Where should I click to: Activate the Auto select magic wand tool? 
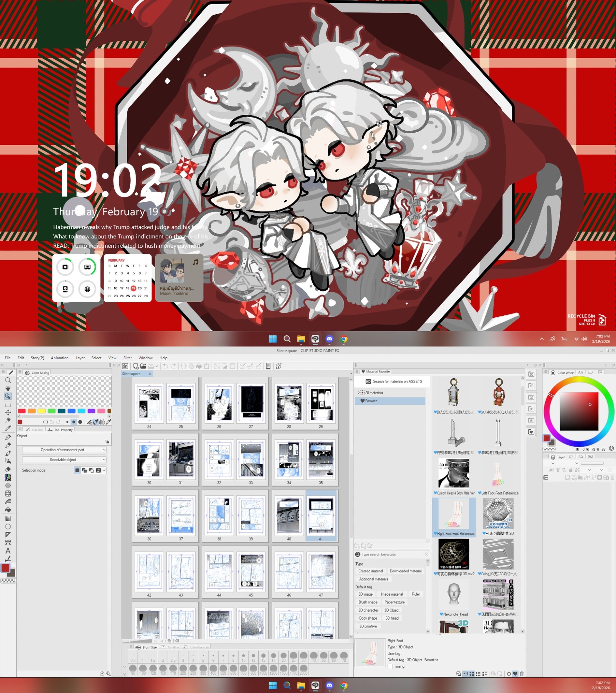pyautogui.click(x=8, y=420)
